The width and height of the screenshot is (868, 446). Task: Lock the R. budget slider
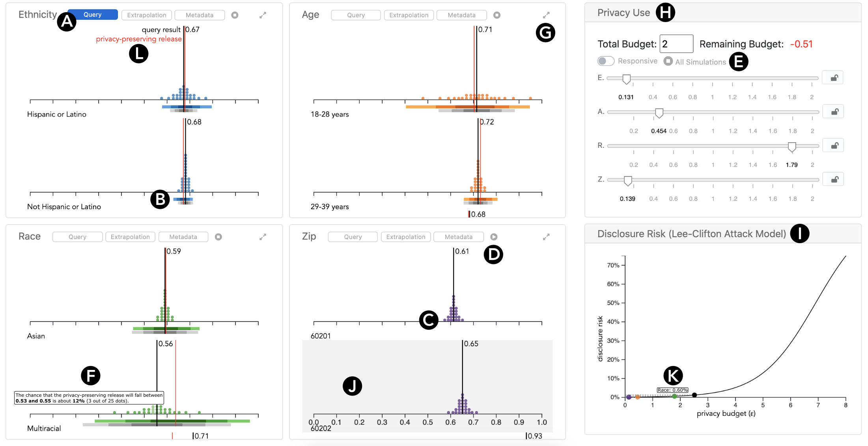(833, 145)
